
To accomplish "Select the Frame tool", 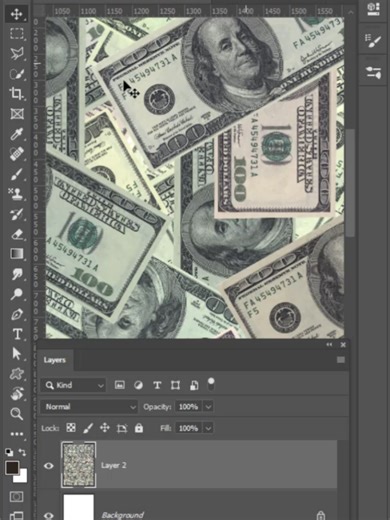I will click(x=16, y=114).
